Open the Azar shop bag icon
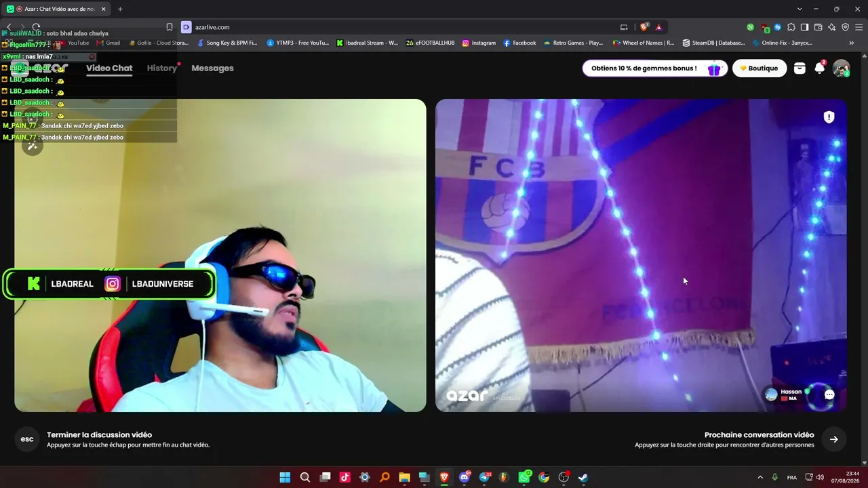The width and height of the screenshot is (868, 488). (x=800, y=68)
